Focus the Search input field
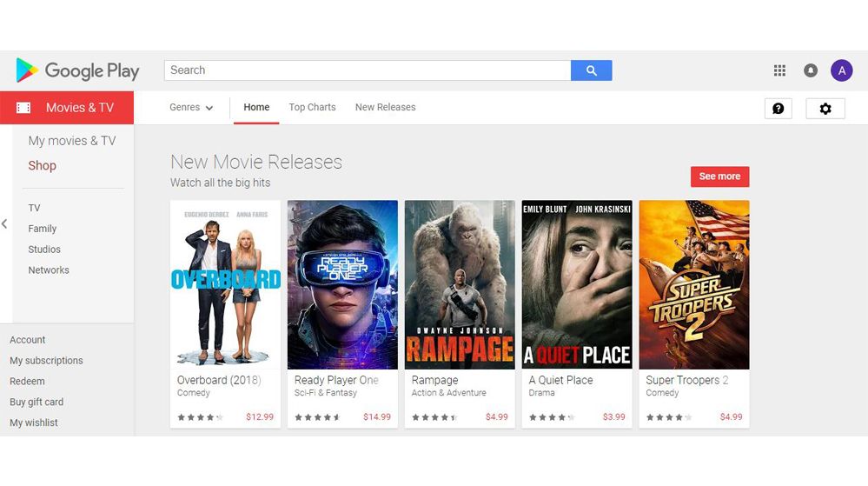 pyautogui.click(x=368, y=70)
